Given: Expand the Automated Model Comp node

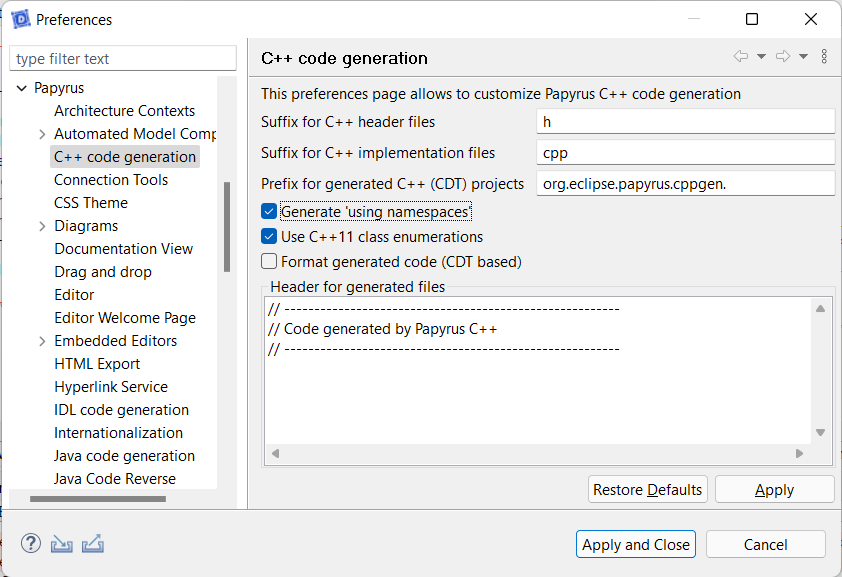Looking at the screenshot, I should click(42, 134).
